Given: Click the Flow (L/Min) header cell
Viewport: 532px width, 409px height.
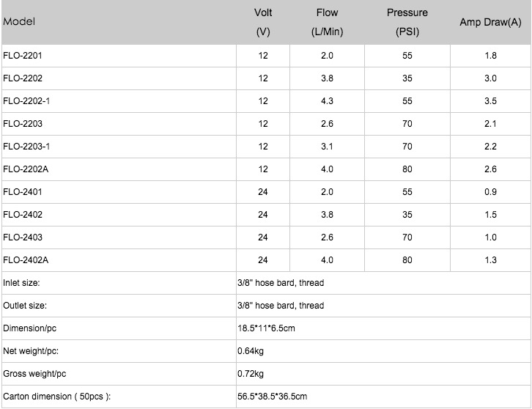Looking at the screenshot, I should [327, 22].
